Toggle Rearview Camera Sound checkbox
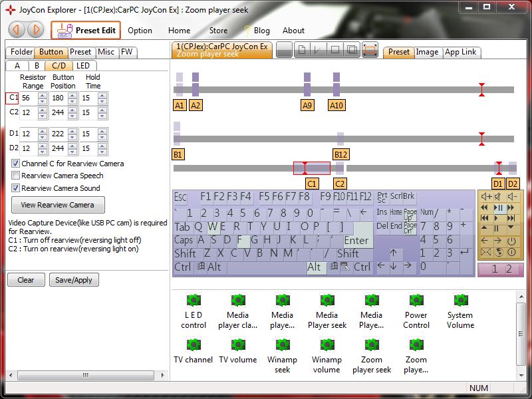 [15, 188]
